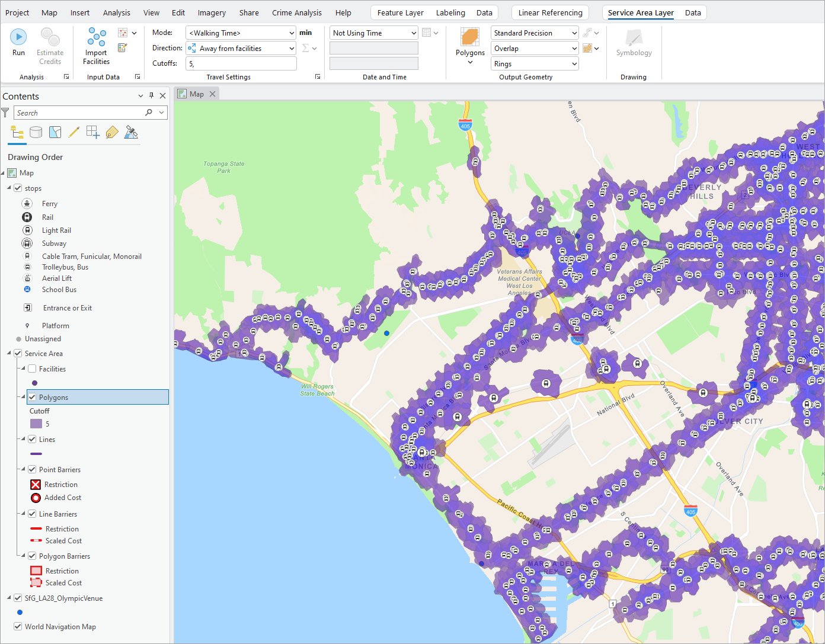
Task: Toggle the Polygon Barriers checkbox
Action: coord(32,556)
